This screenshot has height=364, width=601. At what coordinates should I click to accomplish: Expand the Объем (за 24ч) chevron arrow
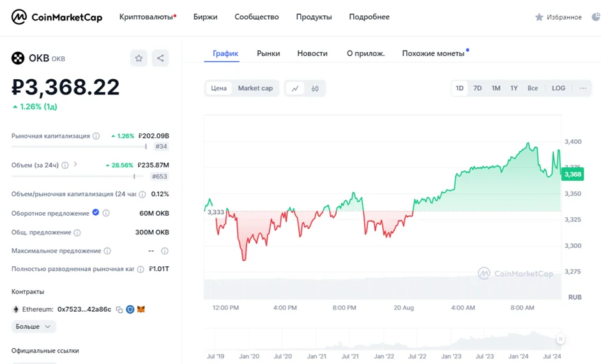[x=75, y=164]
